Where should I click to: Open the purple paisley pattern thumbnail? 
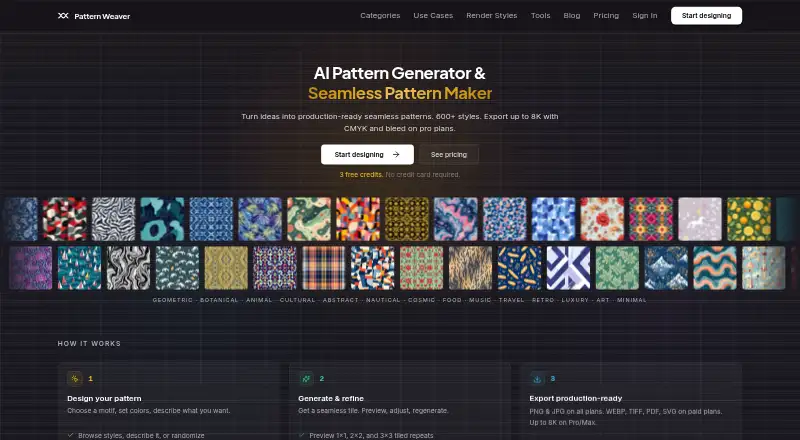point(31,268)
